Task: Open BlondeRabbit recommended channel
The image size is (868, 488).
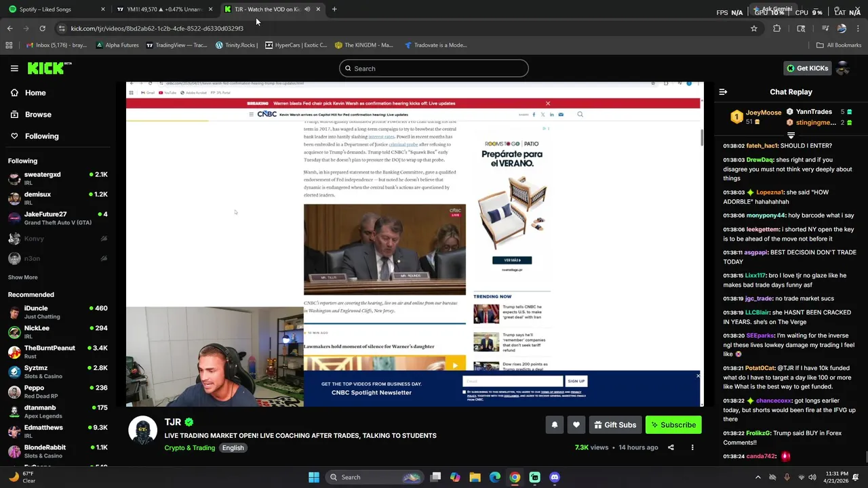Action: point(58,451)
